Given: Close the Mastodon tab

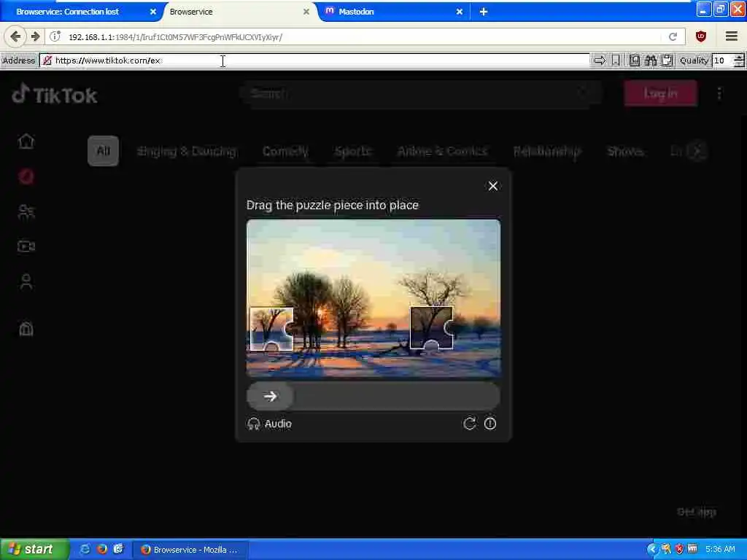Looking at the screenshot, I should pos(460,12).
